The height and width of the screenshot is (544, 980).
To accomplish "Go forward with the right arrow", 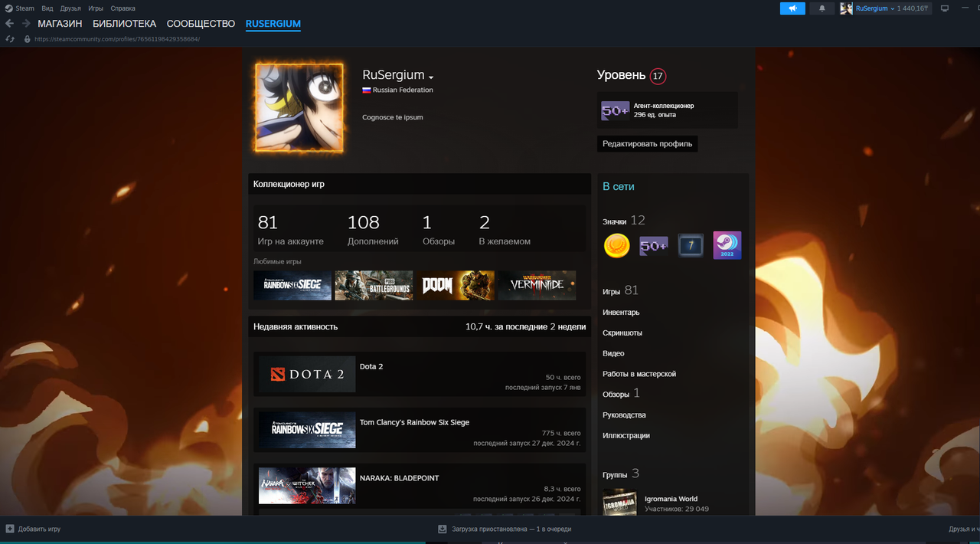I will [26, 24].
